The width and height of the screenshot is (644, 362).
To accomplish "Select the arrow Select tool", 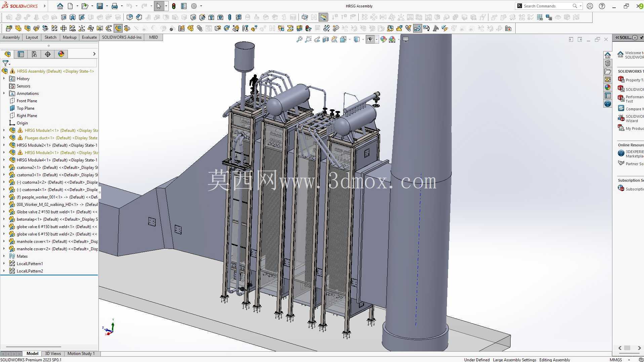I will click(x=159, y=6).
